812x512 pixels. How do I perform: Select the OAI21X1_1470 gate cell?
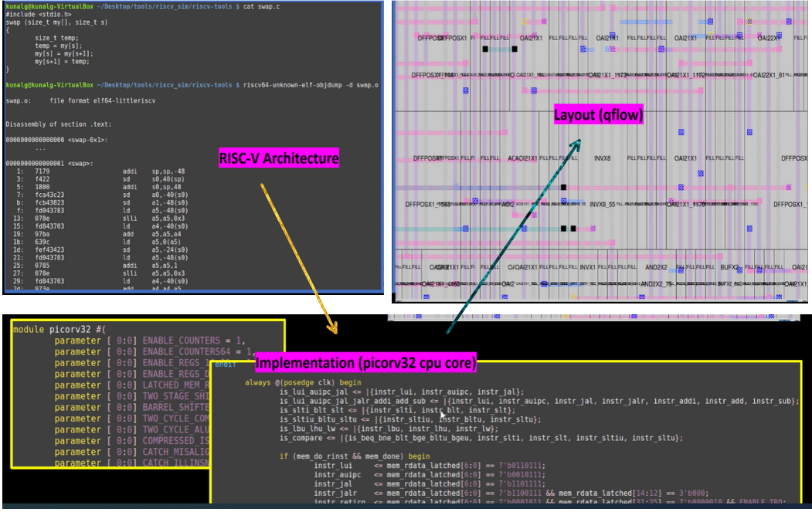pyautogui.click(x=682, y=204)
